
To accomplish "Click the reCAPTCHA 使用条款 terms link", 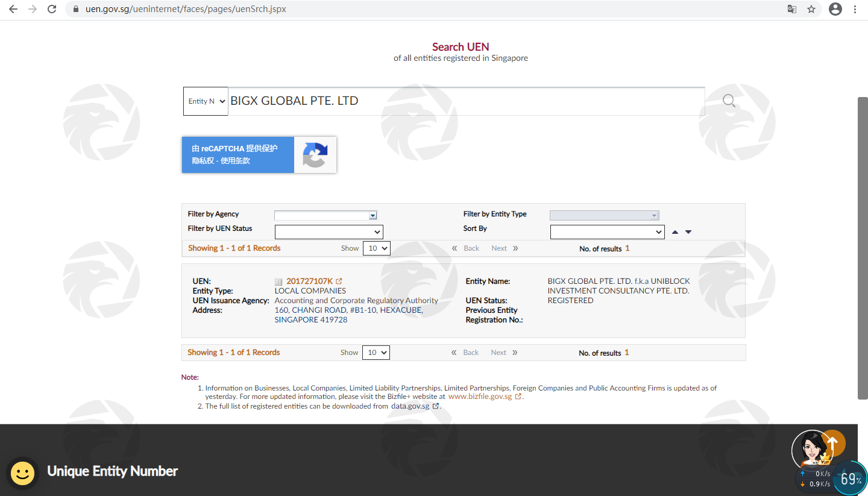I will (236, 161).
